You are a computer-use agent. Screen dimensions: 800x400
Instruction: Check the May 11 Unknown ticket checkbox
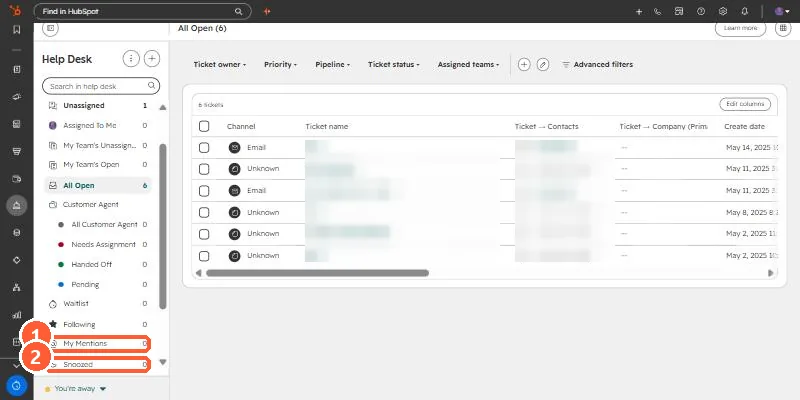204,169
